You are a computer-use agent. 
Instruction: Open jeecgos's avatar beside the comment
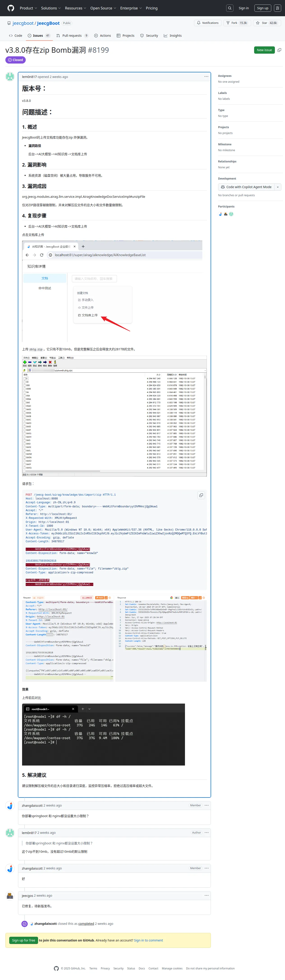(x=10, y=896)
